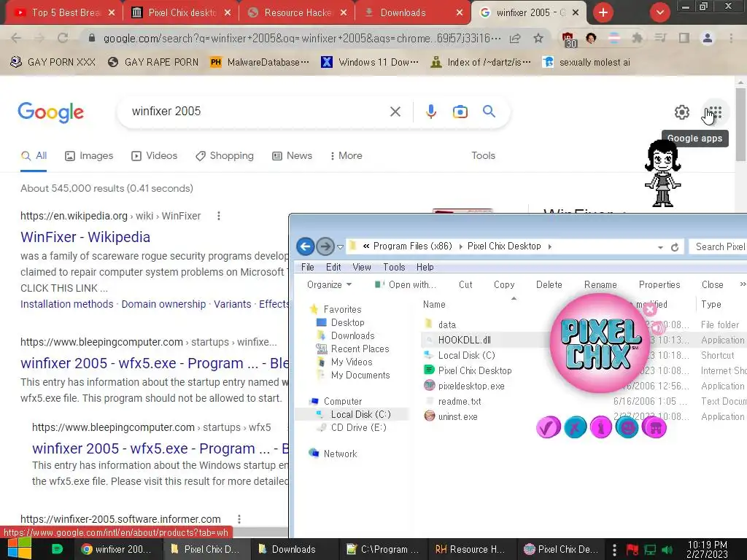Click the Pixel Chix girl character on desktop

[662, 174]
